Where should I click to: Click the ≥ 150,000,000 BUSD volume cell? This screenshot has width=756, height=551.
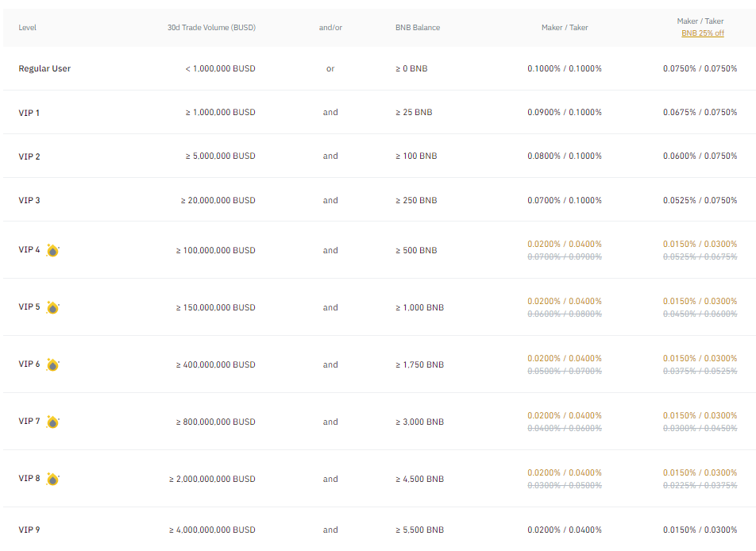[215, 307]
